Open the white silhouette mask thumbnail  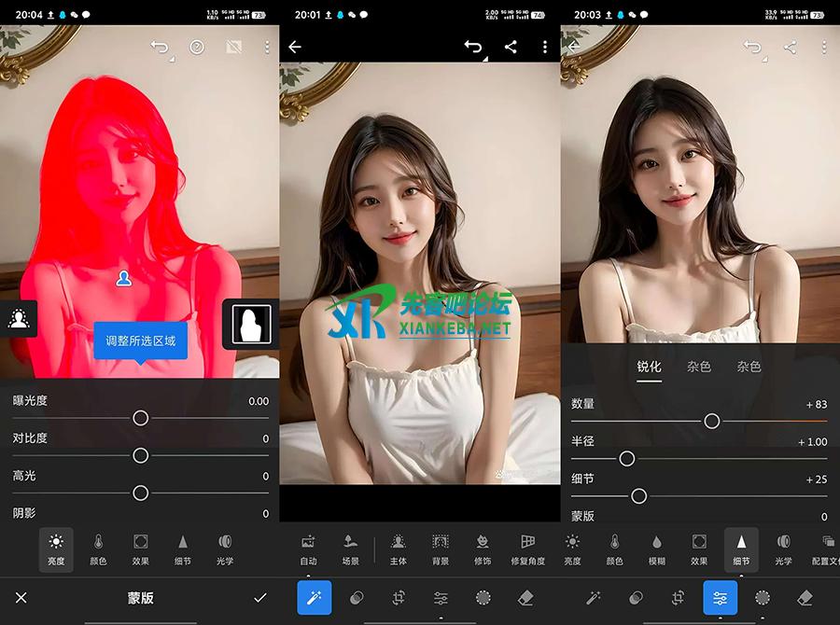tap(250, 324)
